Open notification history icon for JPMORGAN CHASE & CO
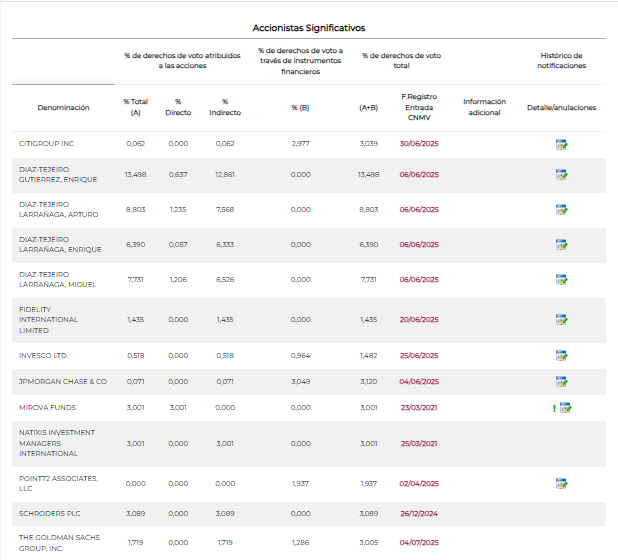The image size is (618, 560). [561, 381]
